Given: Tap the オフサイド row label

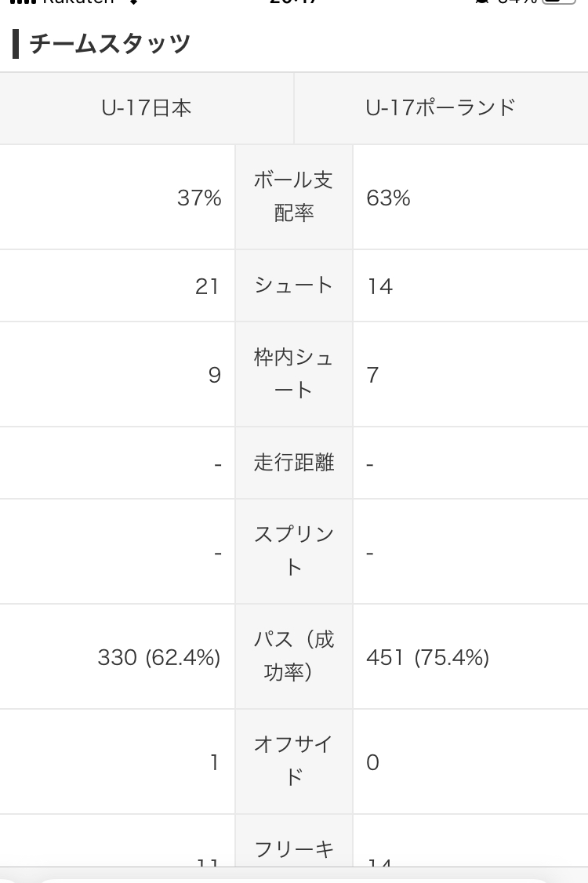Looking at the screenshot, I should pyautogui.click(x=293, y=761).
